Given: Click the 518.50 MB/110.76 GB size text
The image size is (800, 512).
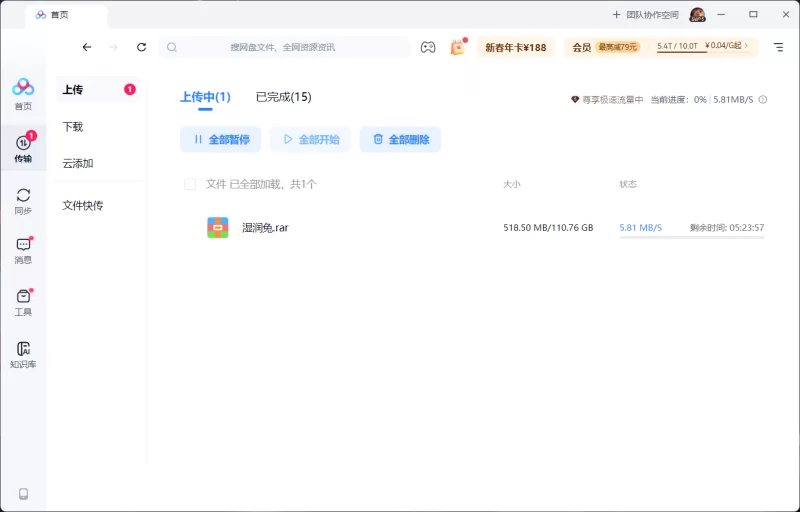Looking at the screenshot, I should tap(548, 228).
